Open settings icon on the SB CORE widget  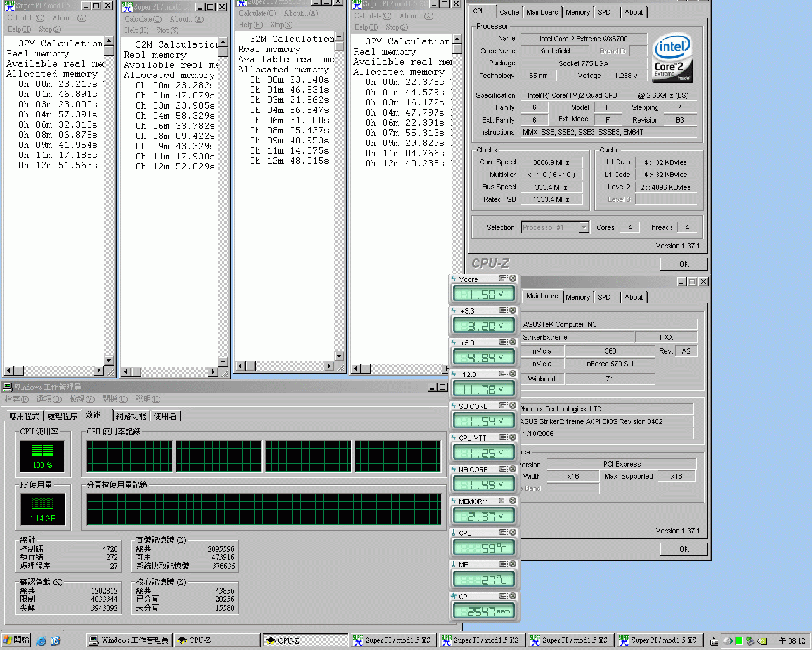tap(502, 406)
